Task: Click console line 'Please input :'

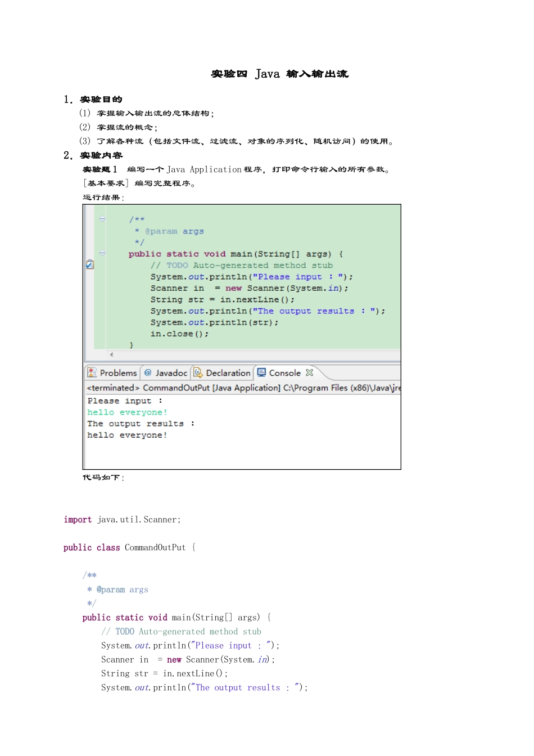Action: (x=125, y=400)
